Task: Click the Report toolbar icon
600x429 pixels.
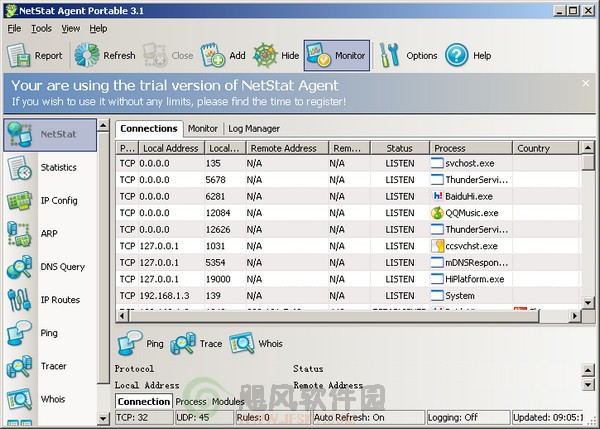Action: coord(18,55)
